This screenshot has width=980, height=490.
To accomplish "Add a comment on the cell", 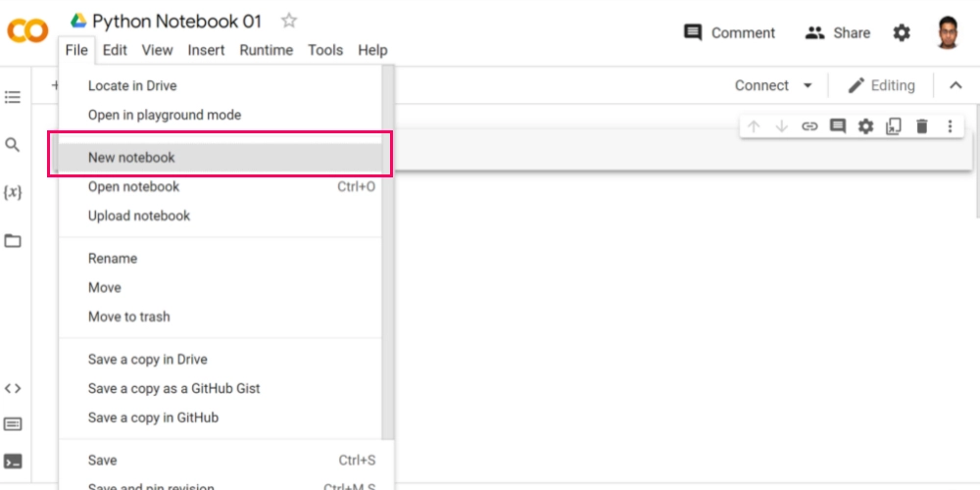I will pos(837,126).
